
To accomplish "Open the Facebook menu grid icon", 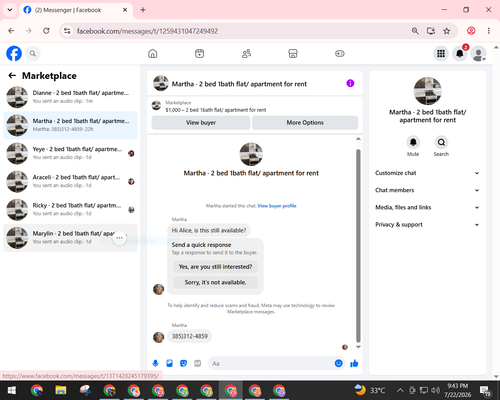I will [x=441, y=53].
